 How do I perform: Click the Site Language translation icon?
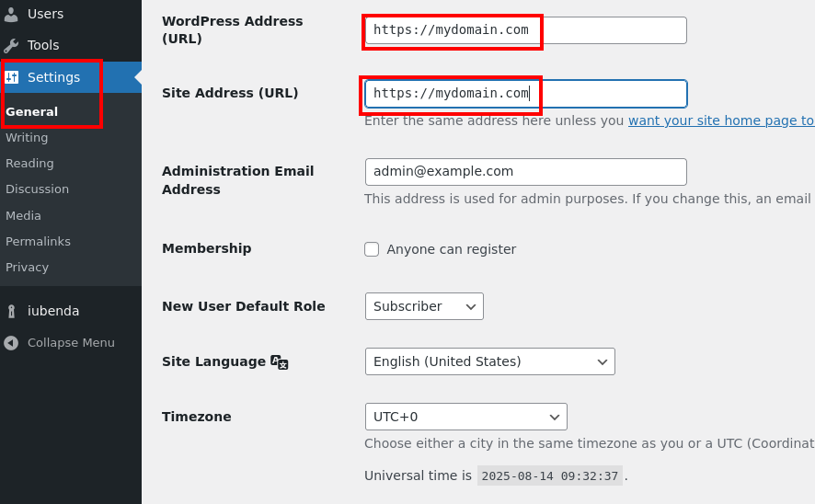point(280,362)
